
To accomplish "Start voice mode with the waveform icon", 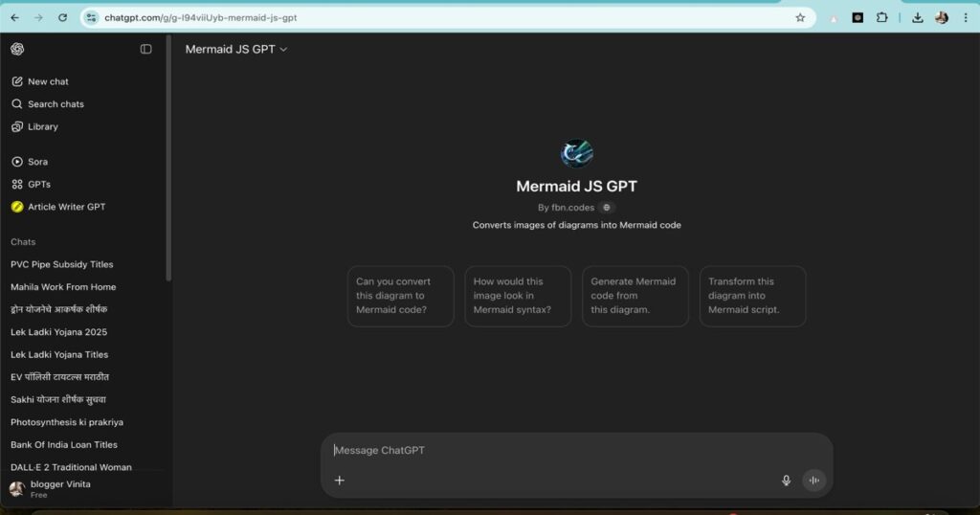I will [814, 480].
